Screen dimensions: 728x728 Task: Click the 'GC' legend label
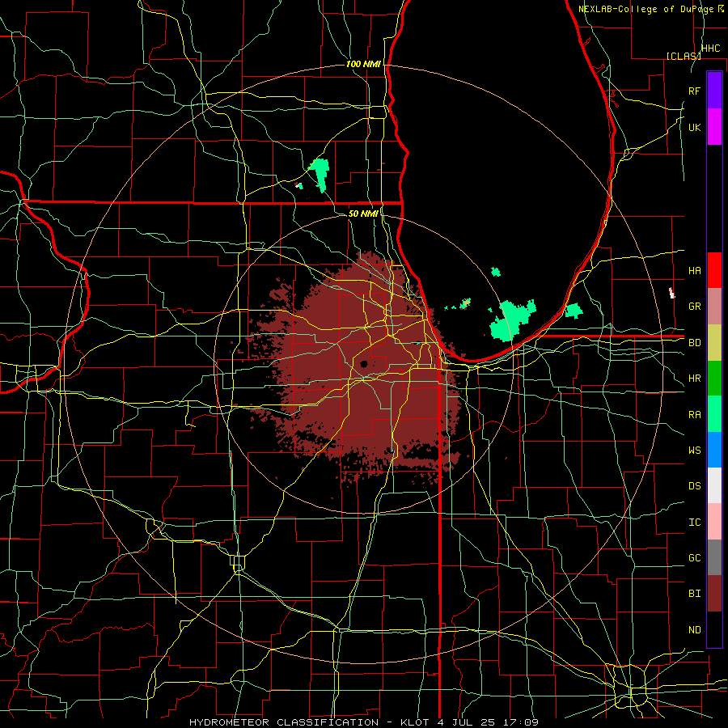point(695,558)
